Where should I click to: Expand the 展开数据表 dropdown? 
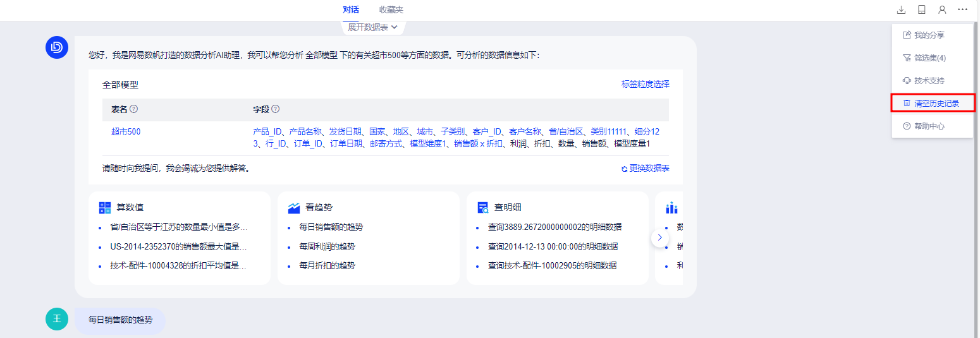[373, 27]
